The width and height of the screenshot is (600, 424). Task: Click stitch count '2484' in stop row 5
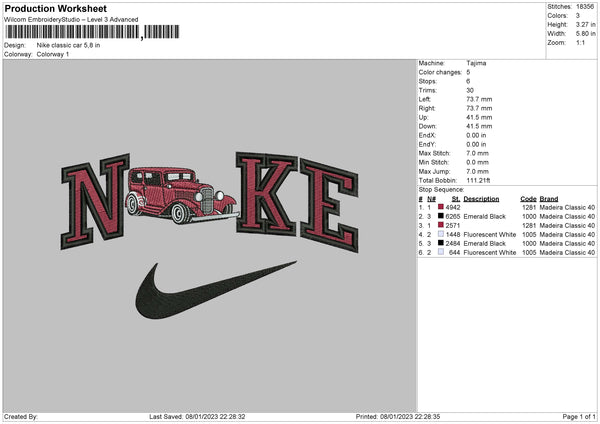click(x=453, y=243)
